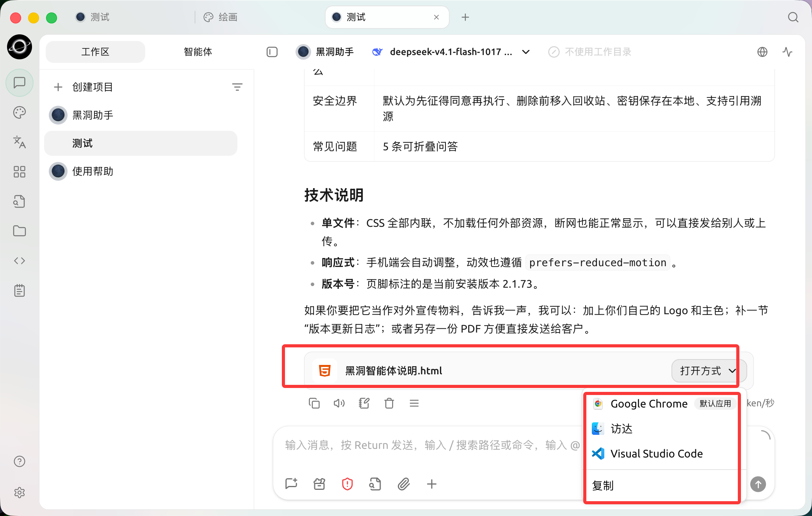Switch to the 绘画 window tab
Image resolution: width=812 pixels, height=516 pixels.
pos(221,17)
